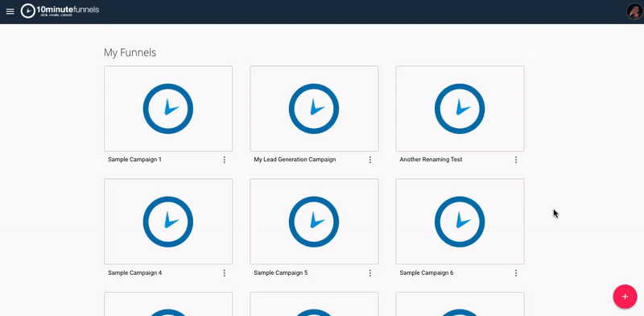Click the My Lead Generation Campaign title
Viewport: 644px width, 316px height.
(x=295, y=160)
